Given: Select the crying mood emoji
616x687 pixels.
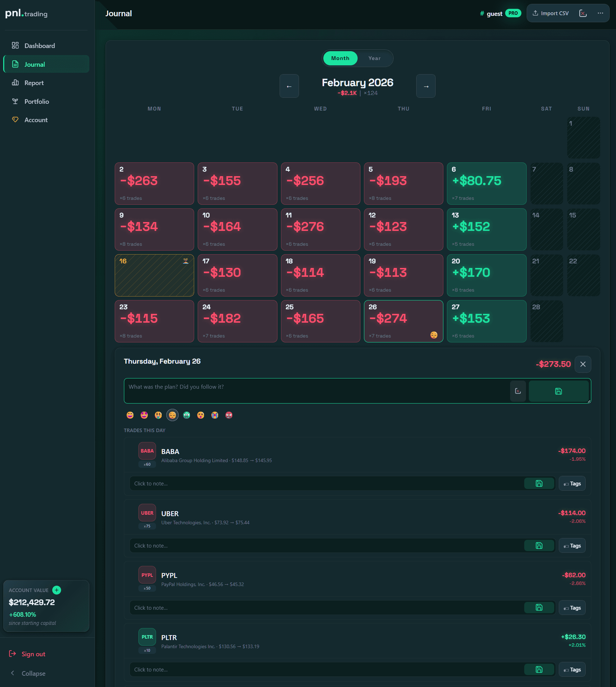Looking at the screenshot, I should point(215,415).
